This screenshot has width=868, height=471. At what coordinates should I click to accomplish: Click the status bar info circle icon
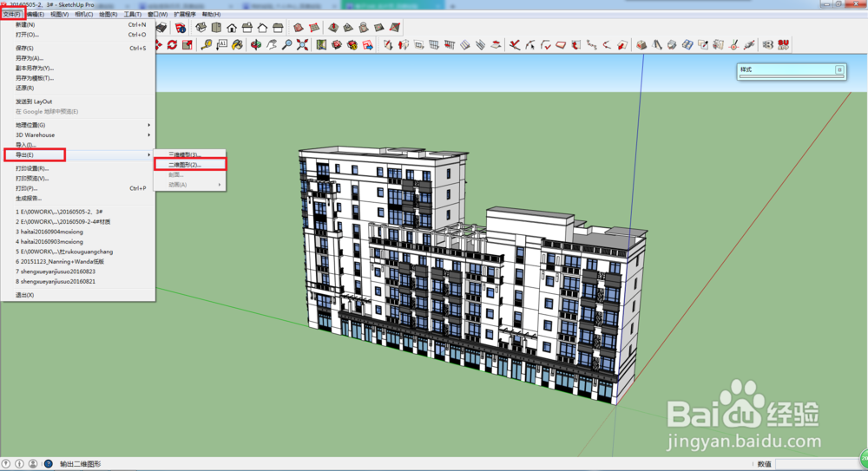(19, 464)
